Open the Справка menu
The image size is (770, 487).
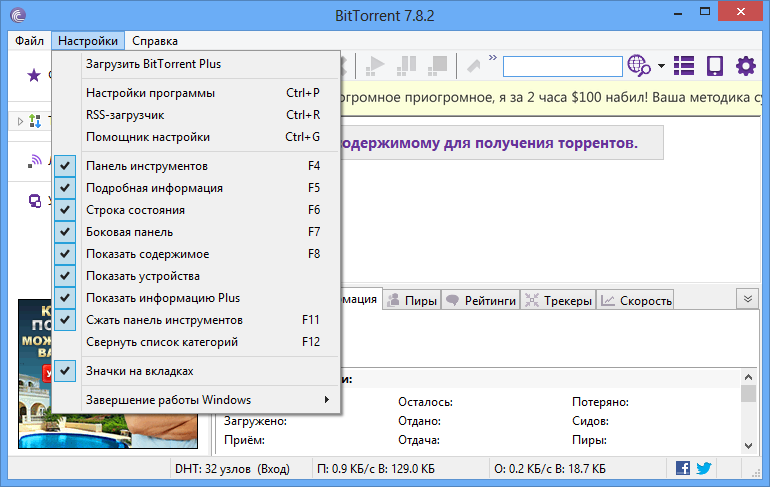(154, 41)
